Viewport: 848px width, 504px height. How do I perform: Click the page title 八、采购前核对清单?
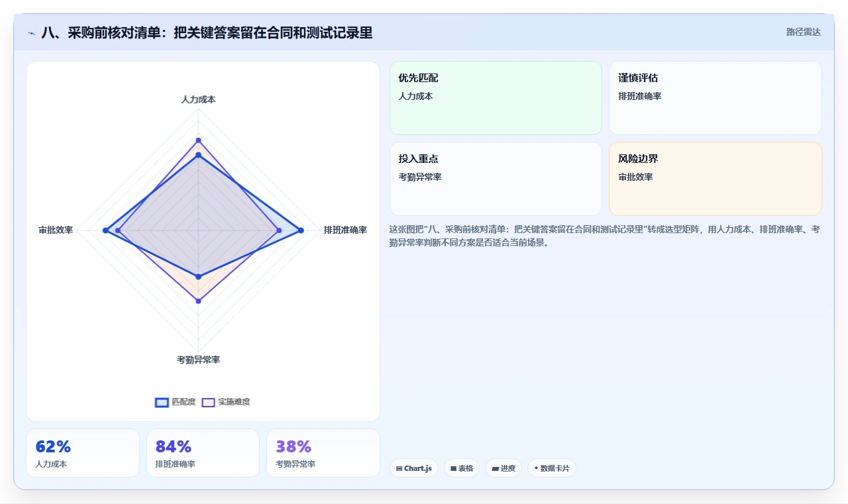207,32
